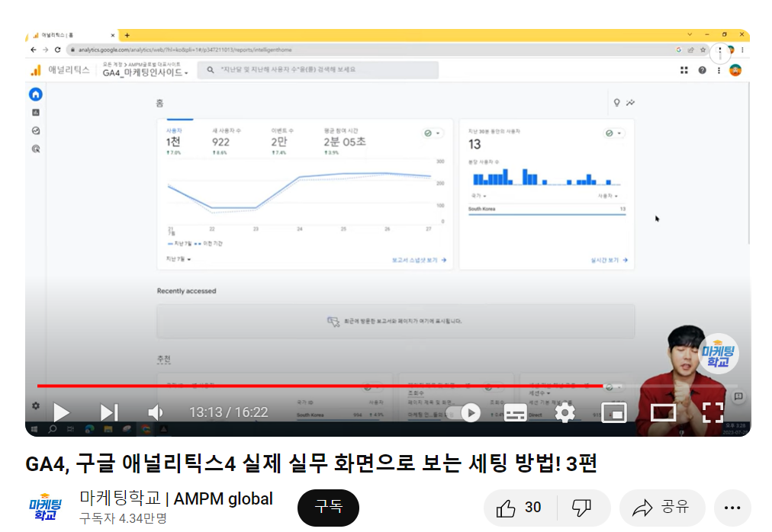This screenshot has width=772, height=532.
Task: Share the video via 공유 button
Action: pyautogui.click(x=661, y=508)
